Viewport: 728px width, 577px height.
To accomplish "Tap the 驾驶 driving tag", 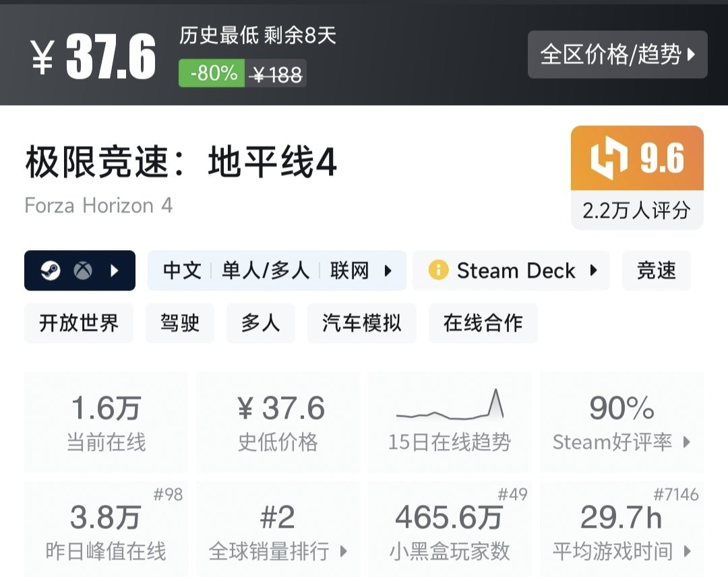I will point(180,323).
